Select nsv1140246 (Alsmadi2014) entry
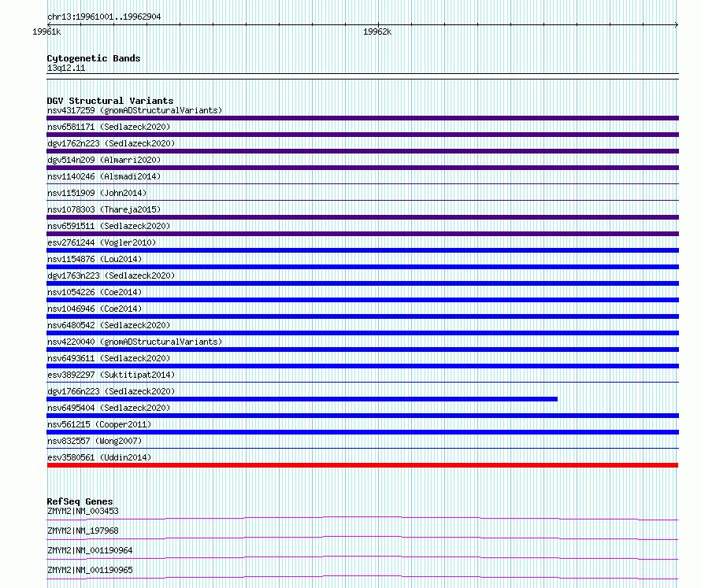The width and height of the screenshot is (701, 588). tap(104, 176)
